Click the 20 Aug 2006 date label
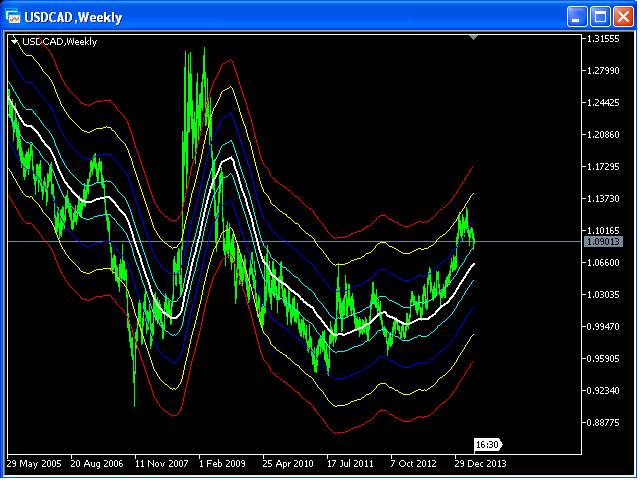Screen dimensions: 640x480 (x=97, y=464)
